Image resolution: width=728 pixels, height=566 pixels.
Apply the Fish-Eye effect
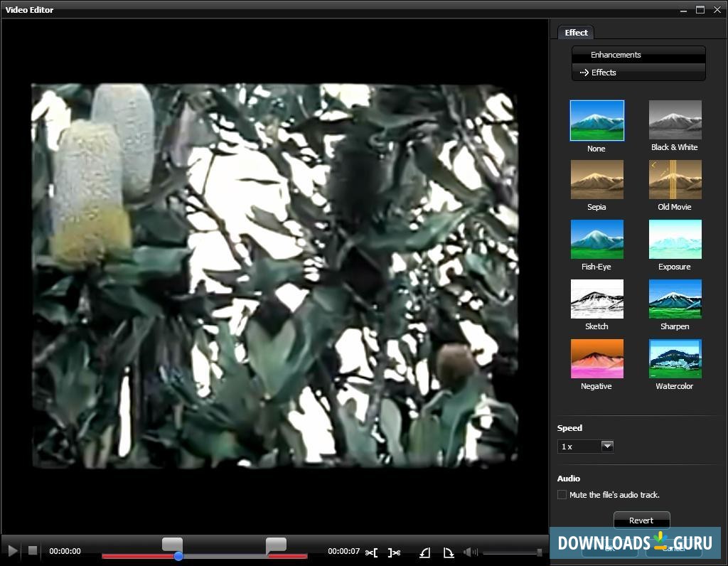click(x=596, y=239)
